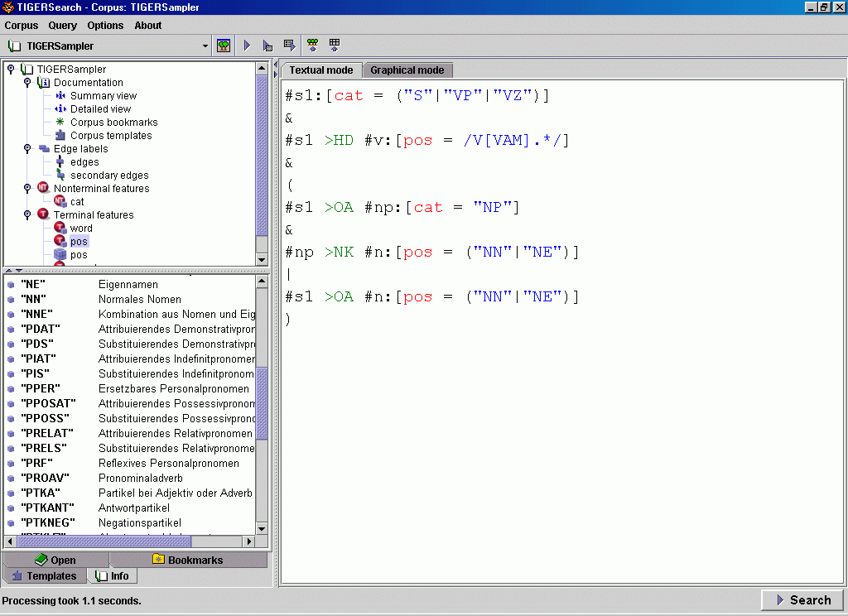The image size is (848, 616).
Task: Click the bullet icon beside "NE"
Action: tap(10, 285)
